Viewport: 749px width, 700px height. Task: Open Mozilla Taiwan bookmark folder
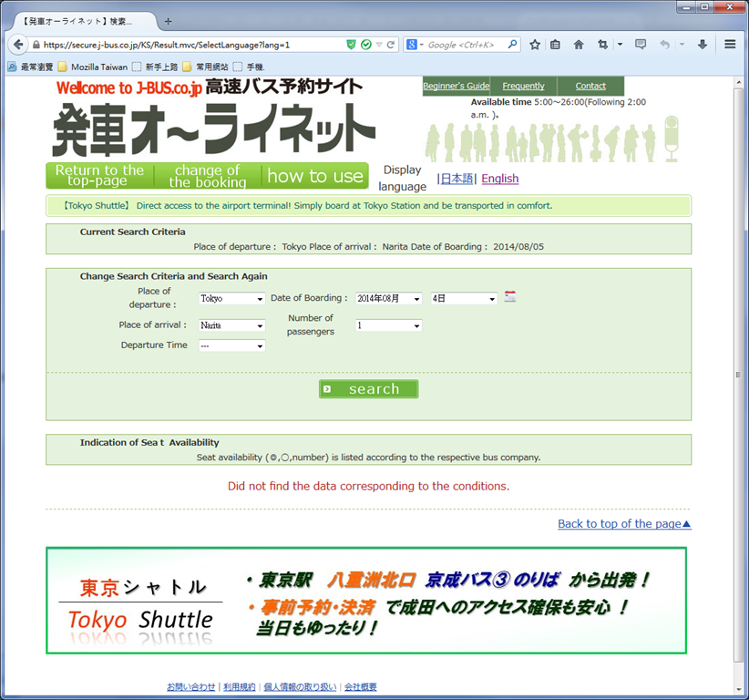click(93, 67)
